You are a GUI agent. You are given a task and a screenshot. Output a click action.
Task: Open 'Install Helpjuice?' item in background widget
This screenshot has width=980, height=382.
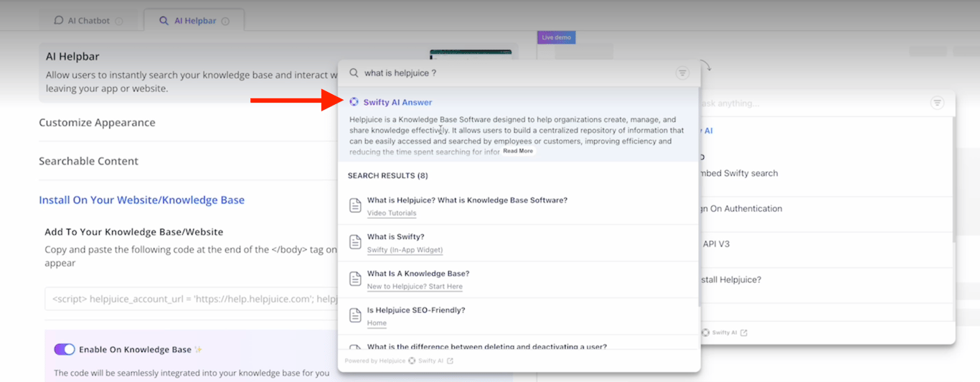click(x=731, y=280)
